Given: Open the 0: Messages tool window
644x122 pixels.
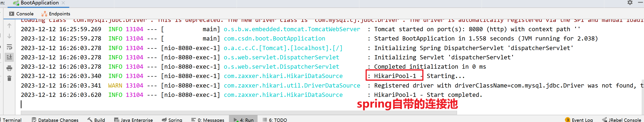Looking at the screenshot, I should [x=207, y=120].
